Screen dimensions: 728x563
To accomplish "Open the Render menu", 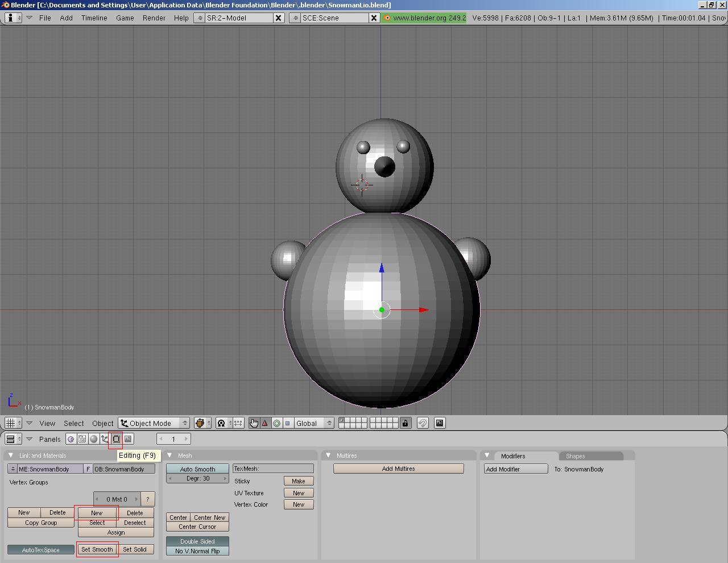I will [x=154, y=18].
